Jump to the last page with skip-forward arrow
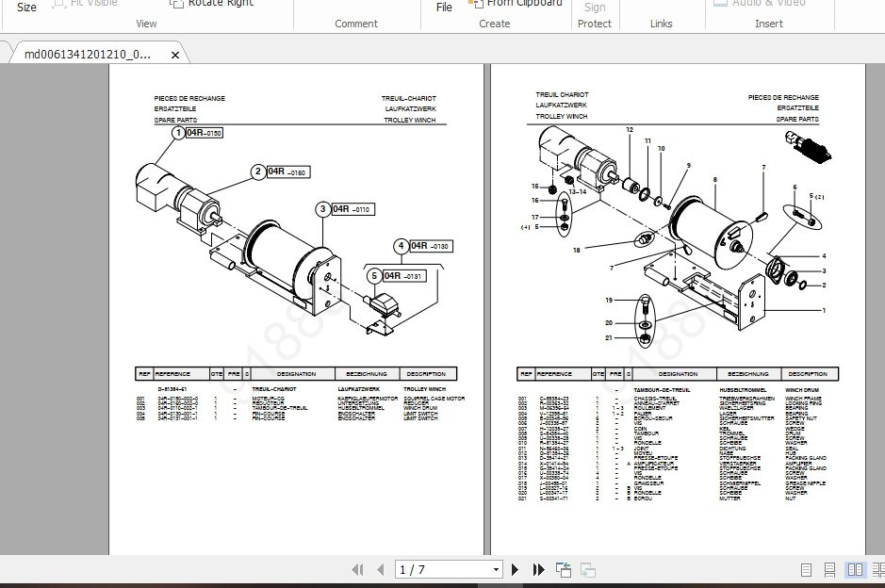The width and height of the screenshot is (885, 588). point(538,570)
